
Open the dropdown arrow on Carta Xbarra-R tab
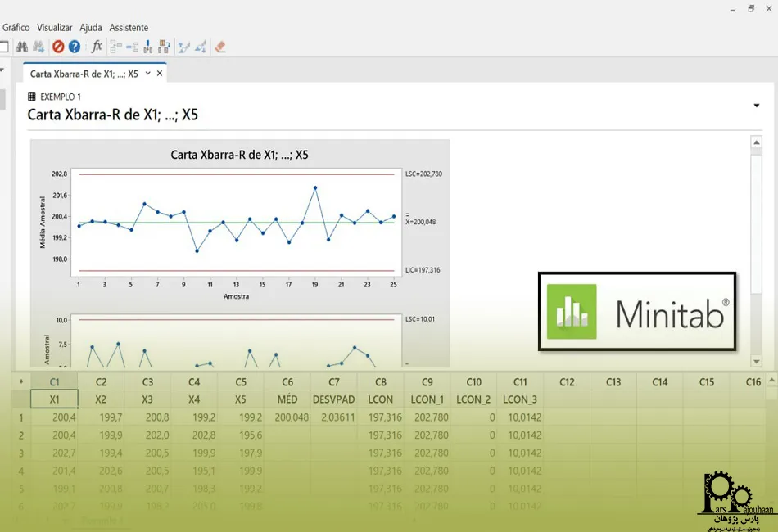pos(147,74)
